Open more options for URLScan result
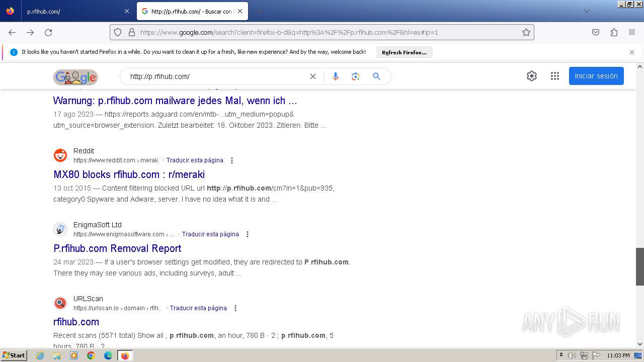 point(235,308)
